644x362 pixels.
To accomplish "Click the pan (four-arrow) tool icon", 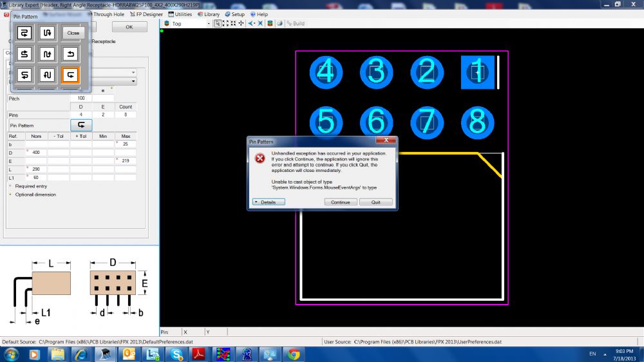I will tap(241, 23).
